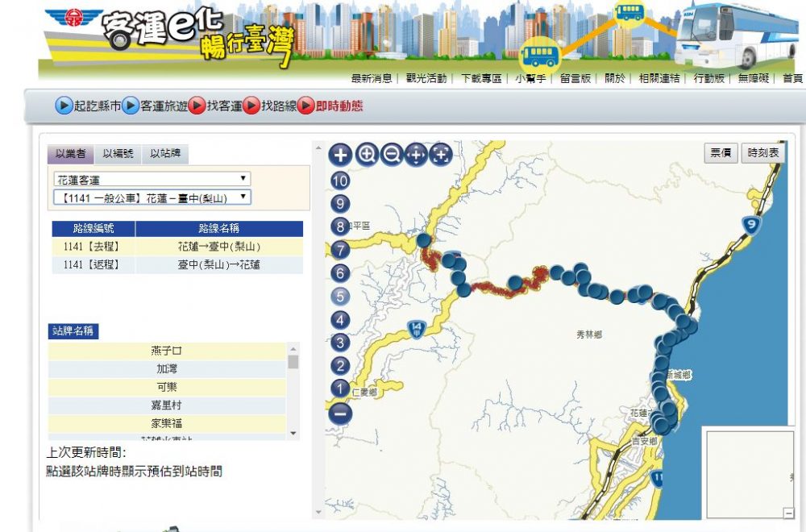Click the full-extent map tool
The image size is (806, 532).
click(x=441, y=154)
